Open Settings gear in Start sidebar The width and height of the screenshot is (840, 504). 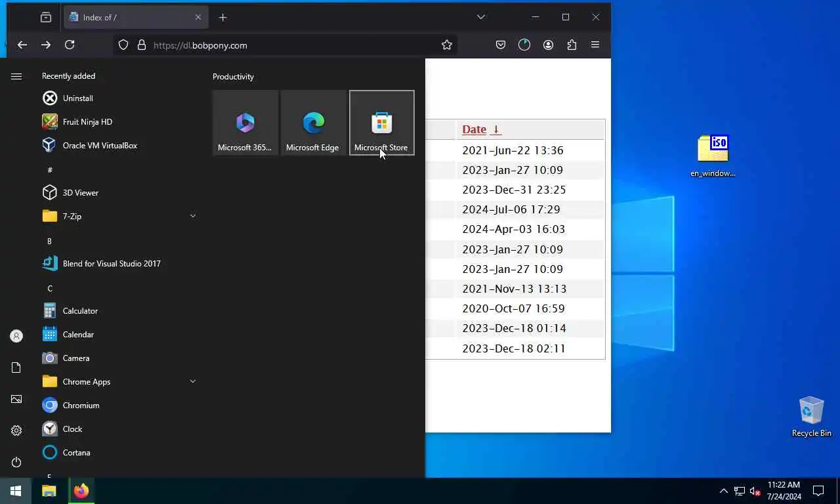(x=16, y=430)
